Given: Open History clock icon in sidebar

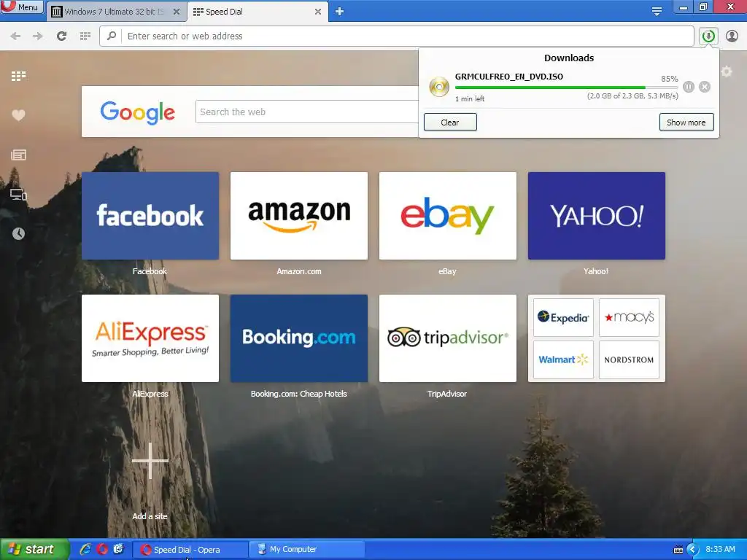Looking at the screenshot, I should (x=18, y=233).
